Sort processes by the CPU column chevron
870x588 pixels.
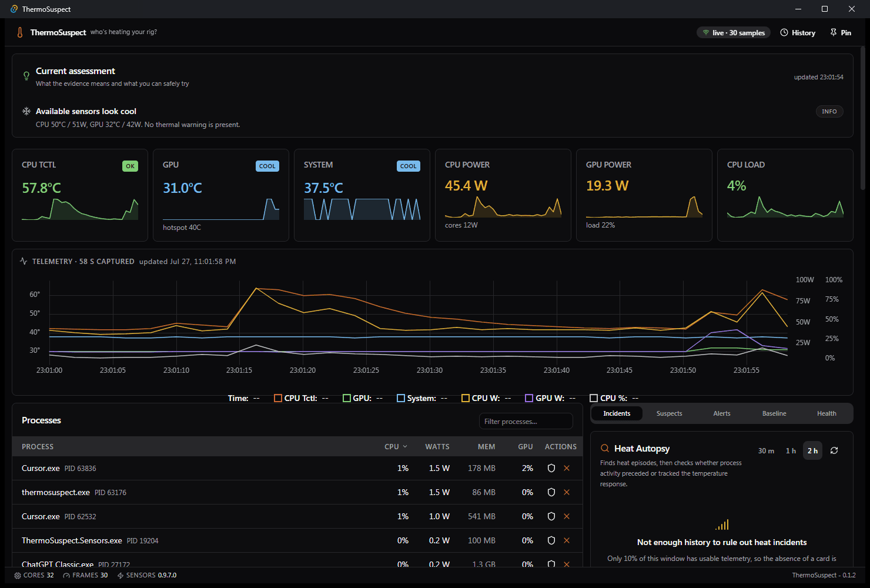[405, 447]
